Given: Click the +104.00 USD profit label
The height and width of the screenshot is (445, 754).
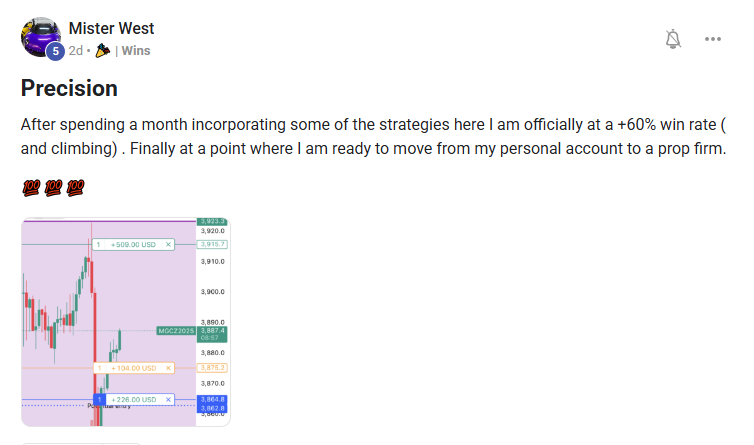Looking at the screenshot, I should click(x=134, y=368).
